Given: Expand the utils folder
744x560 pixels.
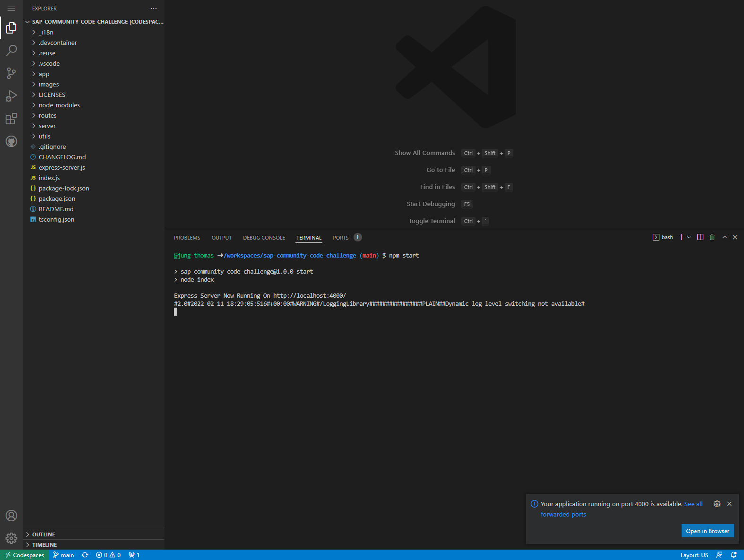Looking at the screenshot, I should pyautogui.click(x=94, y=136).
